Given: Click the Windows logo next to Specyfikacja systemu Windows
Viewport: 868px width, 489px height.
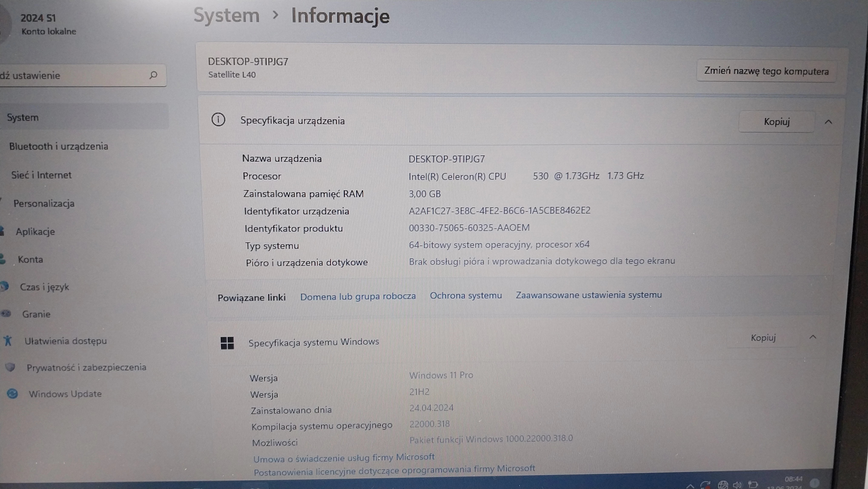Looking at the screenshot, I should pyautogui.click(x=227, y=343).
